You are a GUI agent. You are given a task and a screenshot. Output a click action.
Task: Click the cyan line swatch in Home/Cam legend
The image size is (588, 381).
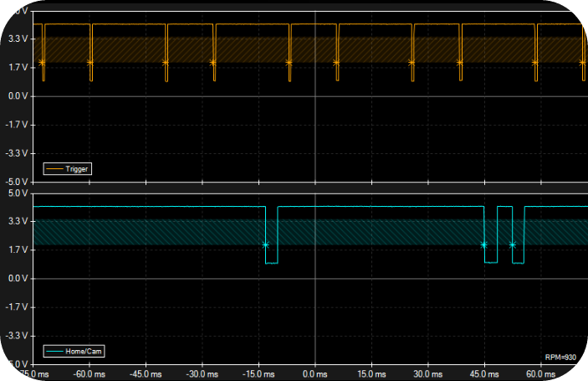(54, 352)
